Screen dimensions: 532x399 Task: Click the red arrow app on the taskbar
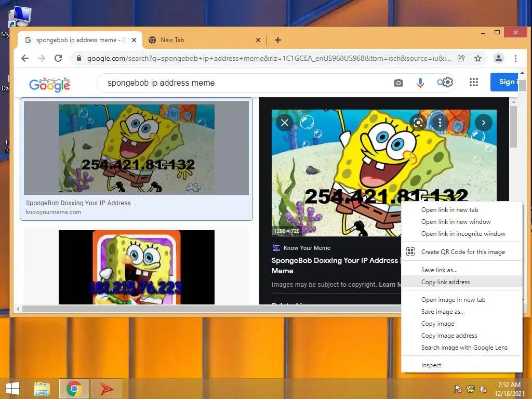pyautogui.click(x=106, y=389)
